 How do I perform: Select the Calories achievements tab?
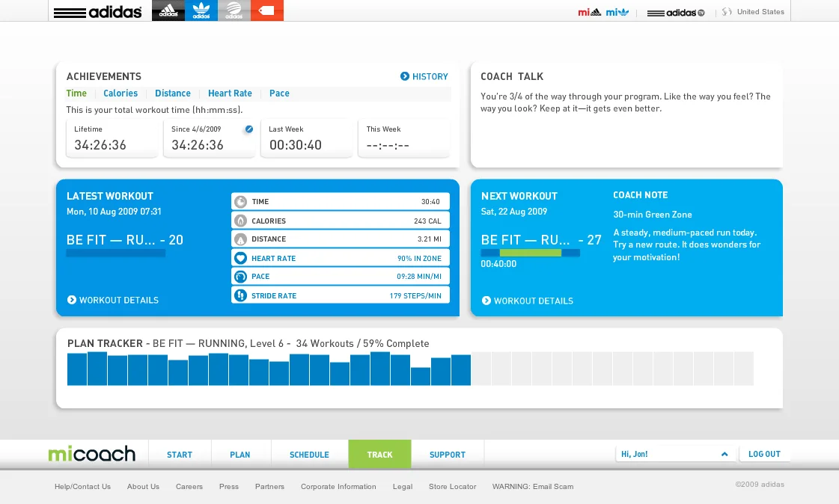[120, 93]
